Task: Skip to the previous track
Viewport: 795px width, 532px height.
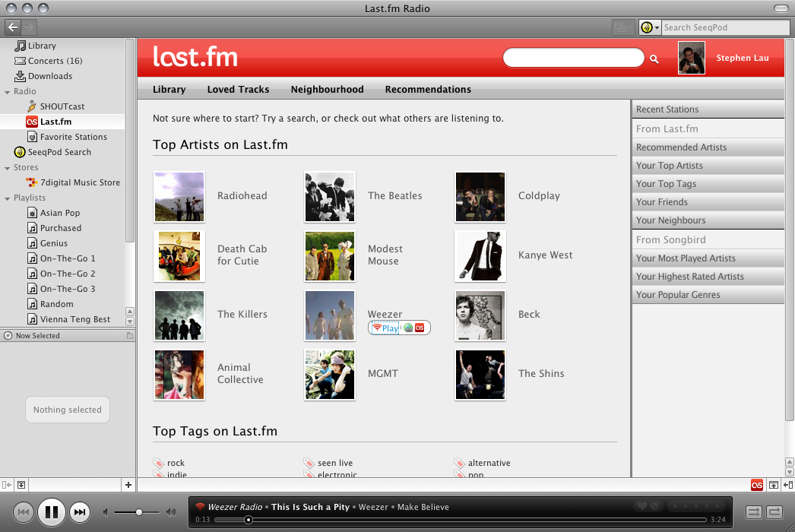Action: point(24,512)
